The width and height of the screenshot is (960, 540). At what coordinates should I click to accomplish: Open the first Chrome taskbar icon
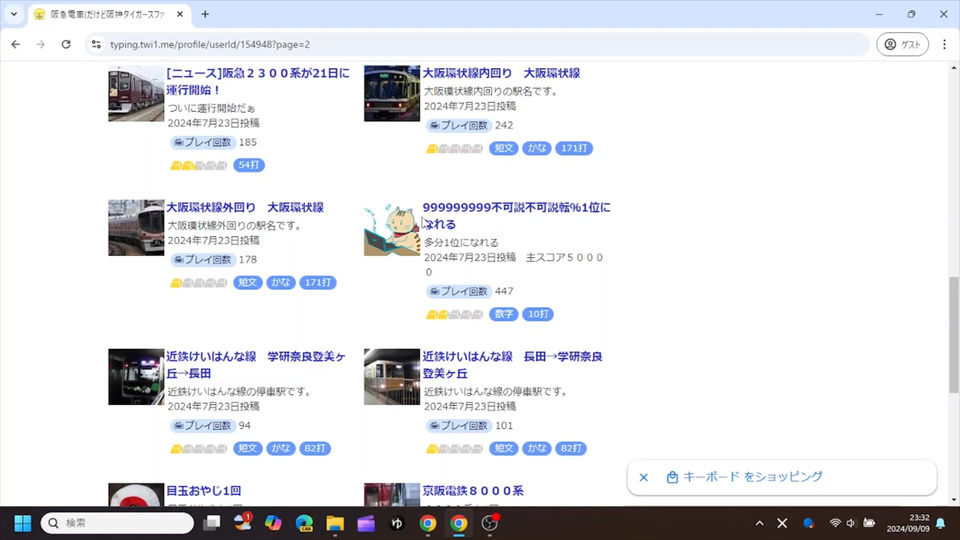[428, 523]
